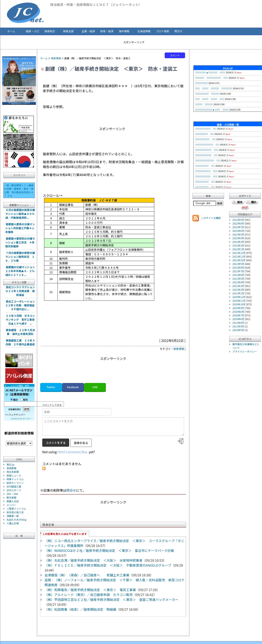Open the 夢をかたちに banner
The height and width of the screenshot is (644, 262).
(x=19, y=124)
